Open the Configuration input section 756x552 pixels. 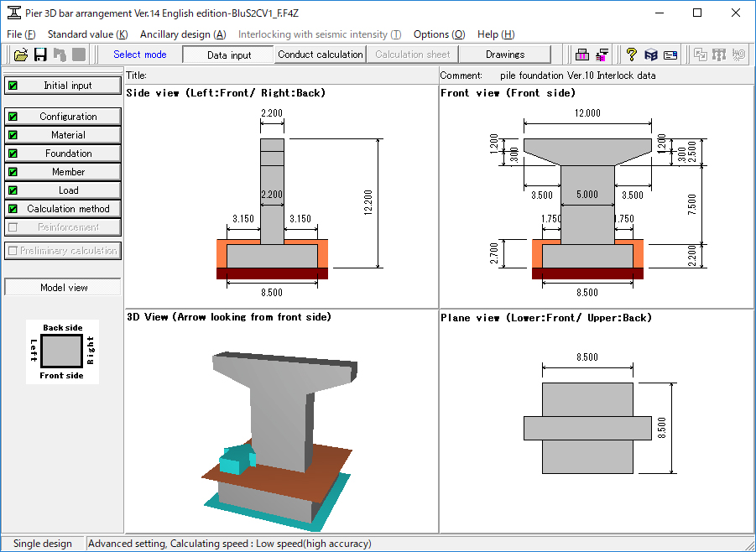click(63, 116)
